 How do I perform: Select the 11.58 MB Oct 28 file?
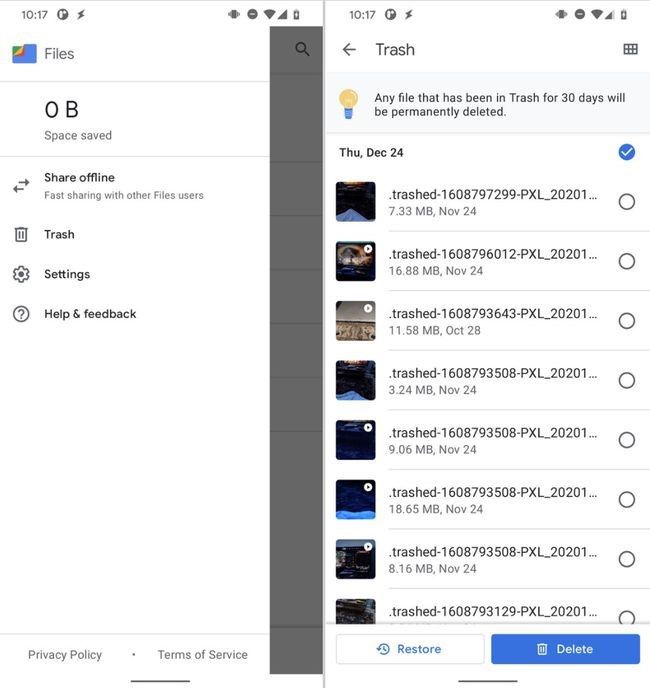[x=626, y=321]
